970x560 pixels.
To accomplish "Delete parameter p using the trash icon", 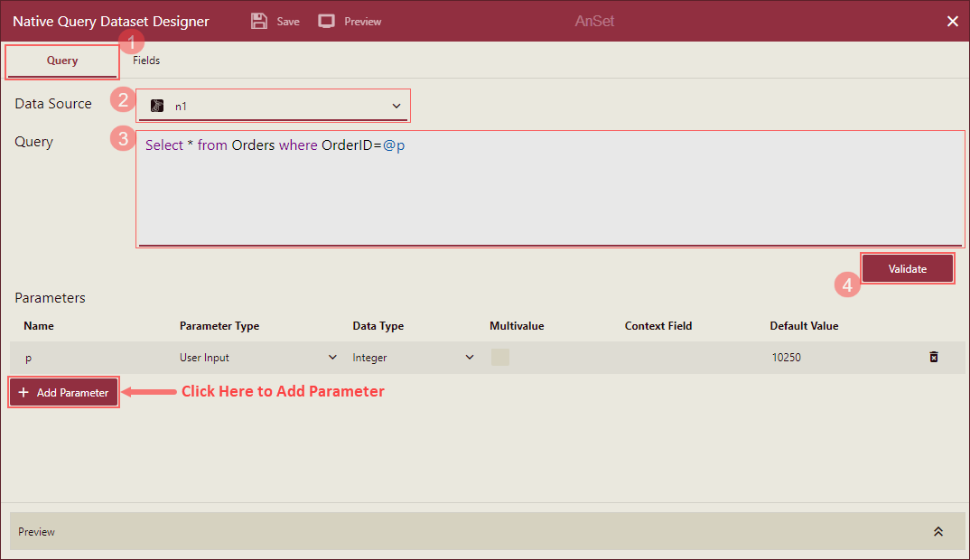I will click(x=934, y=357).
